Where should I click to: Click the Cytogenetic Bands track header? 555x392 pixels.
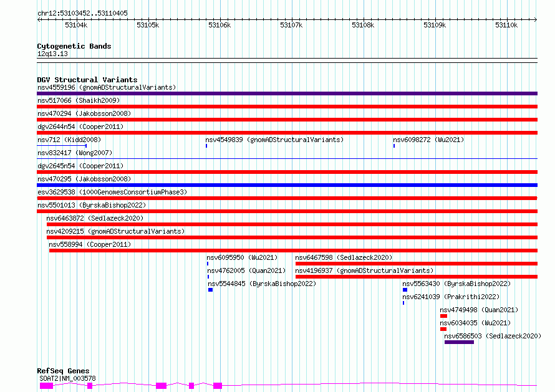tap(74, 46)
